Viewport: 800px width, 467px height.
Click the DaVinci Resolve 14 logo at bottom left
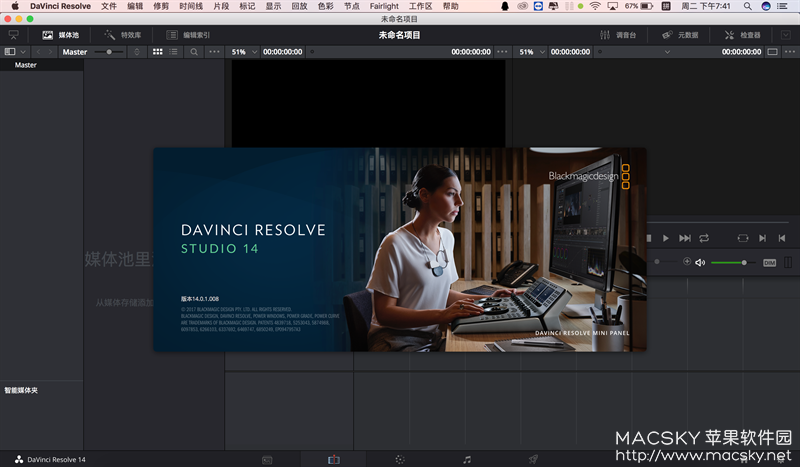click(19, 459)
